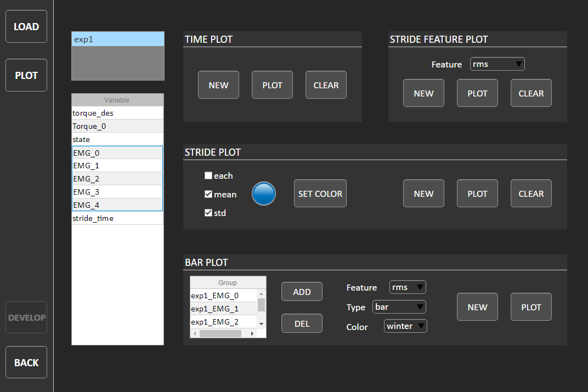Viewport: 588px width, 392px height.
Task: Click the sidebar PLOT button
Action: 26,75
